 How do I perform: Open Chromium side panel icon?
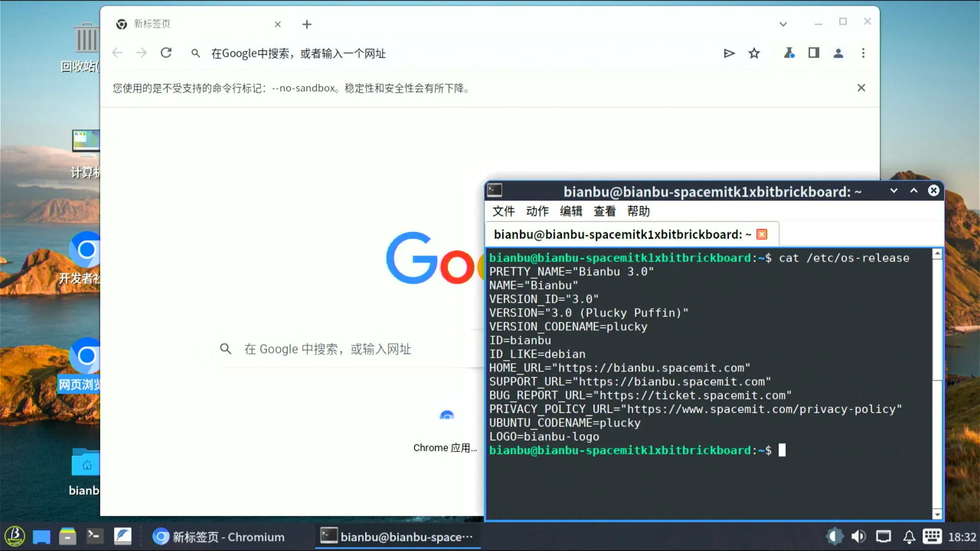pyautogui.click(x=814, y=53)
